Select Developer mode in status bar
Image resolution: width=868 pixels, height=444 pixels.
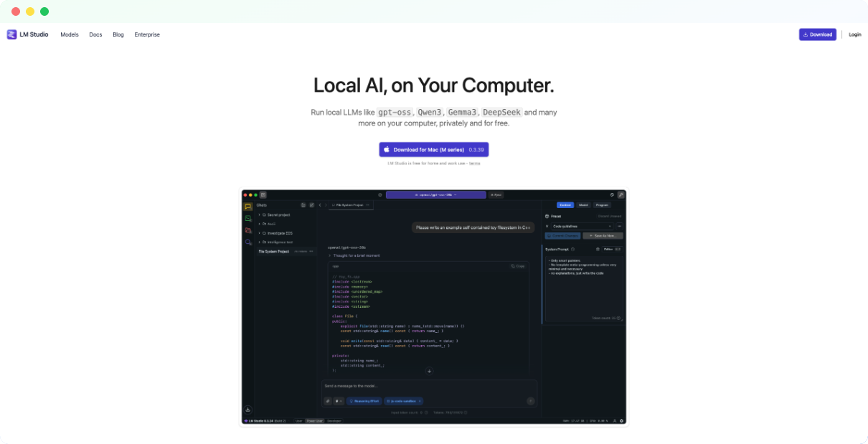coord(334,421)
